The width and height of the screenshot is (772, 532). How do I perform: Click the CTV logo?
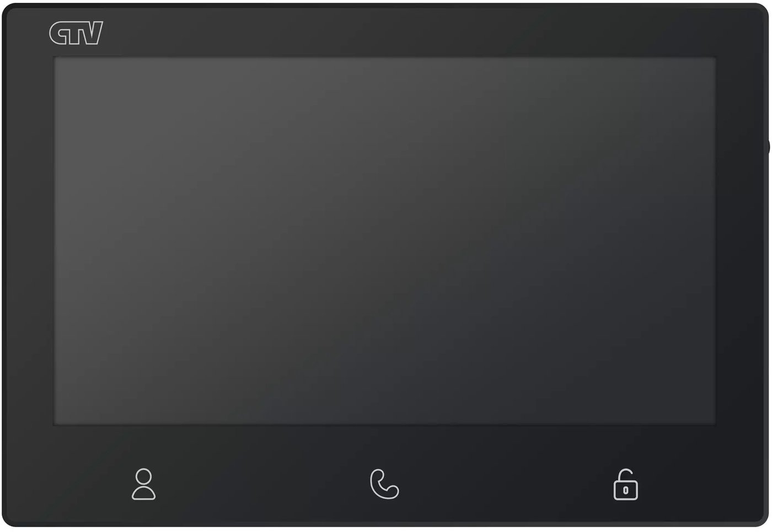point(76,34)
